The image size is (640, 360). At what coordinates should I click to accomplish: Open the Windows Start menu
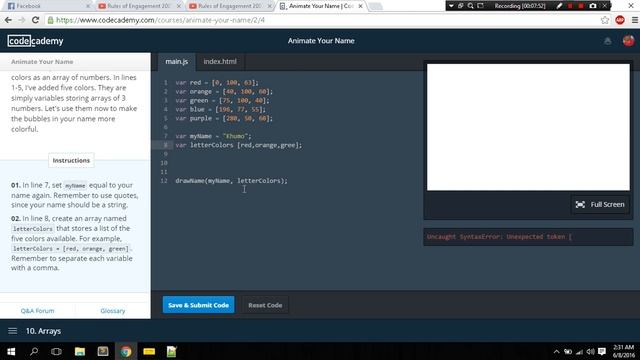click(x=11, y=351)
